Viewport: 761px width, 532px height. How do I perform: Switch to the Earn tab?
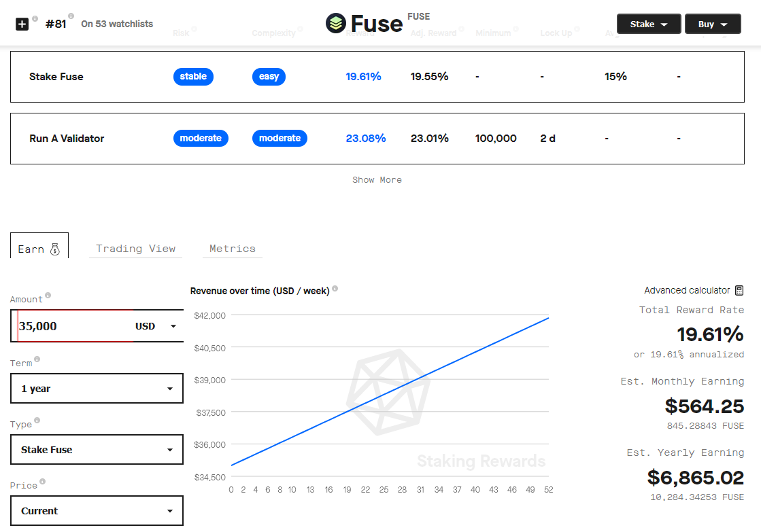(x=39, y=246)
